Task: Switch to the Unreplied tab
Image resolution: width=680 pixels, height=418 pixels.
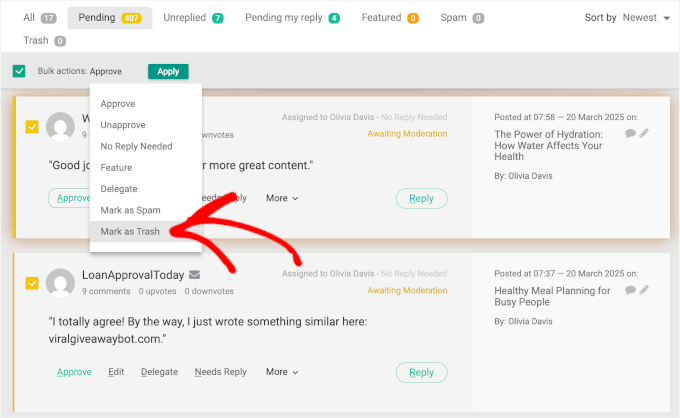Action: pyautogui.click(x=193, y=18)
